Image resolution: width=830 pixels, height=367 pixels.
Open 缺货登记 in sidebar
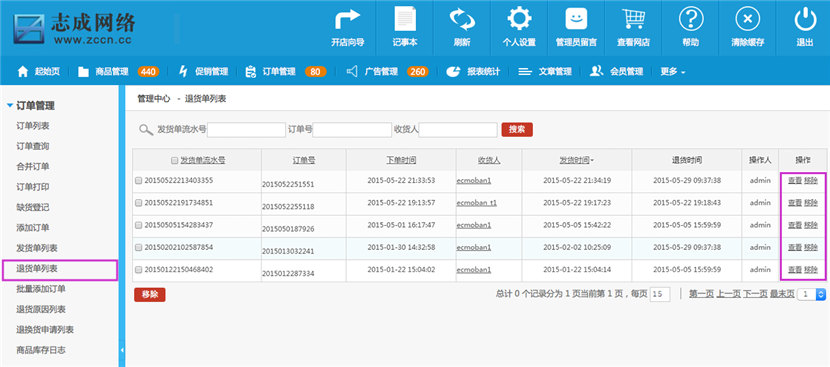coord(33,208)
